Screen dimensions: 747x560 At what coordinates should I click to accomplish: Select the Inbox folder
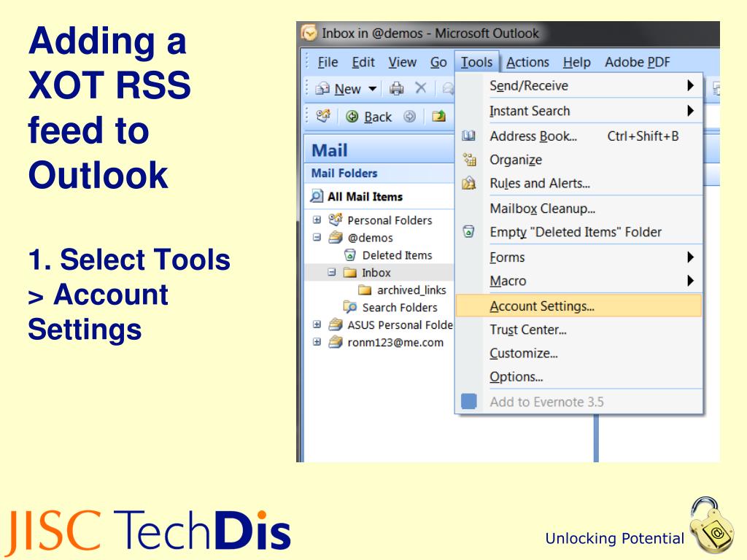click(376, 273)
